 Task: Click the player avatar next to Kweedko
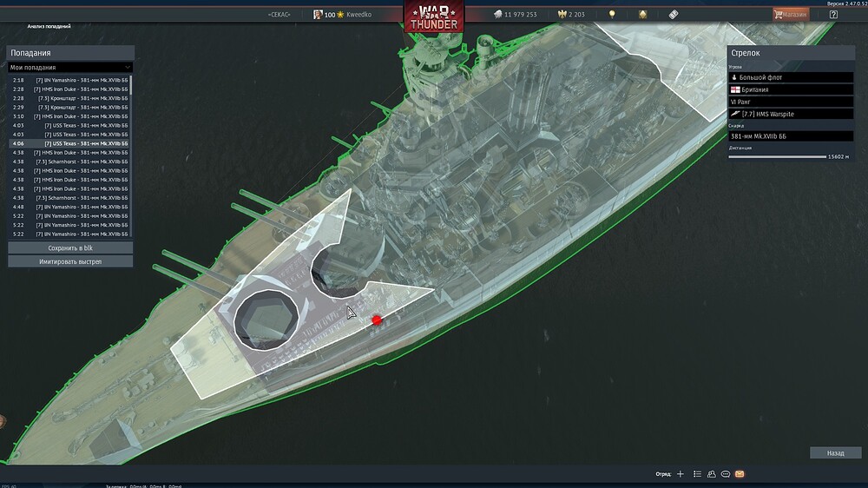pos(318,15)
